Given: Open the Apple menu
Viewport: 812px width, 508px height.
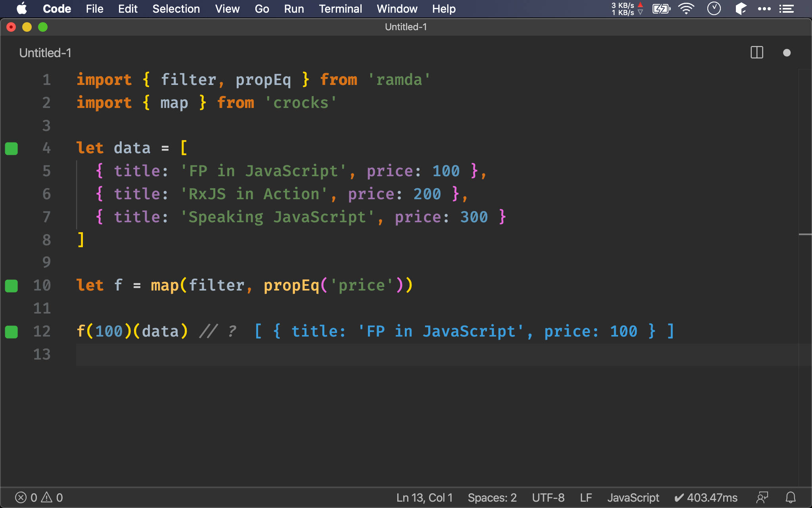Looking at the screenshot, I should pyautogui.click(x=22, y=9).
